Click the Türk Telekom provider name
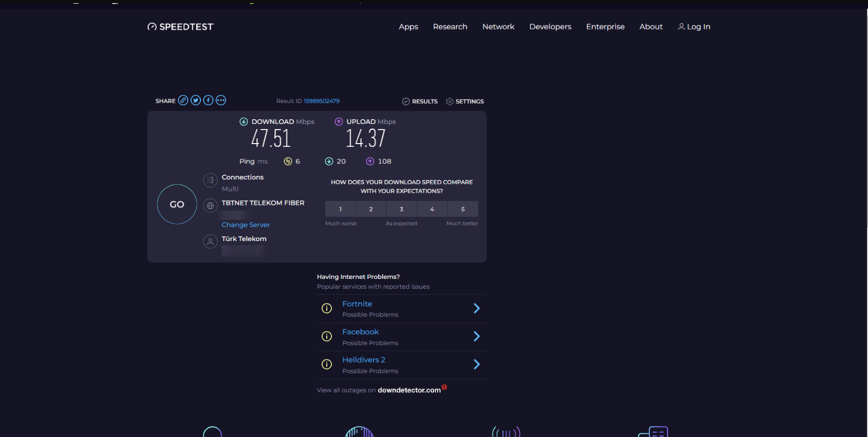The height and width of the screenshot is (437, 868). click(244, 239)
